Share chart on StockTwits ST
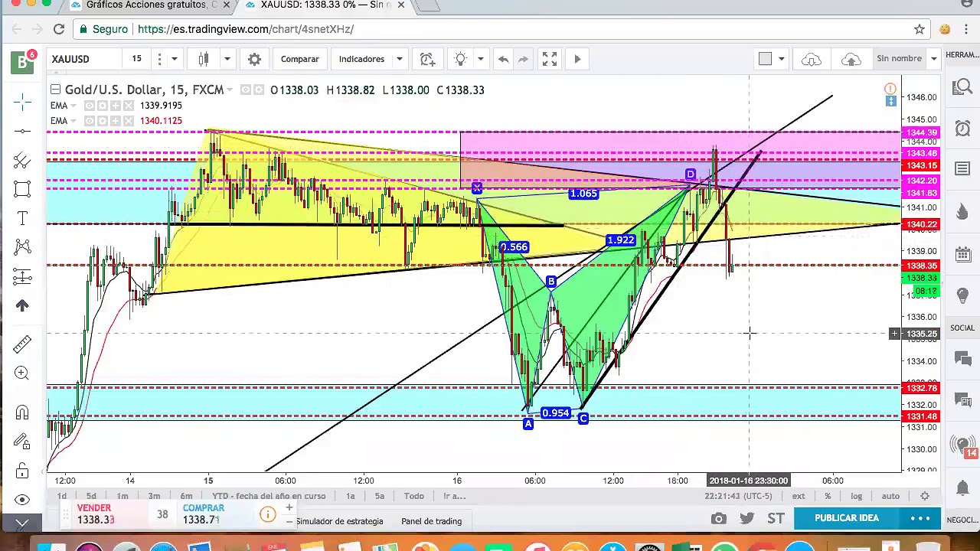The image size is (980, 551). (x=776, y=519)
